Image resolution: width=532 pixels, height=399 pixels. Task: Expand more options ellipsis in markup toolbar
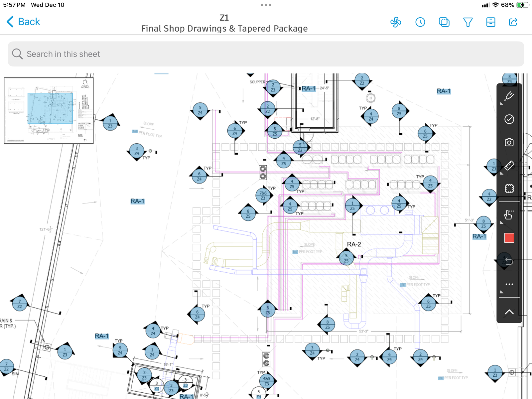click(509, 284)
